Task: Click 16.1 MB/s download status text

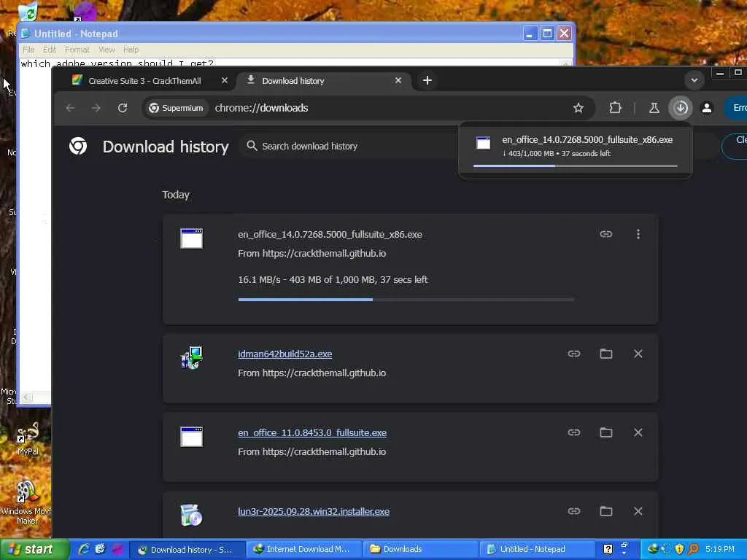Action: (x=333, y=279)
